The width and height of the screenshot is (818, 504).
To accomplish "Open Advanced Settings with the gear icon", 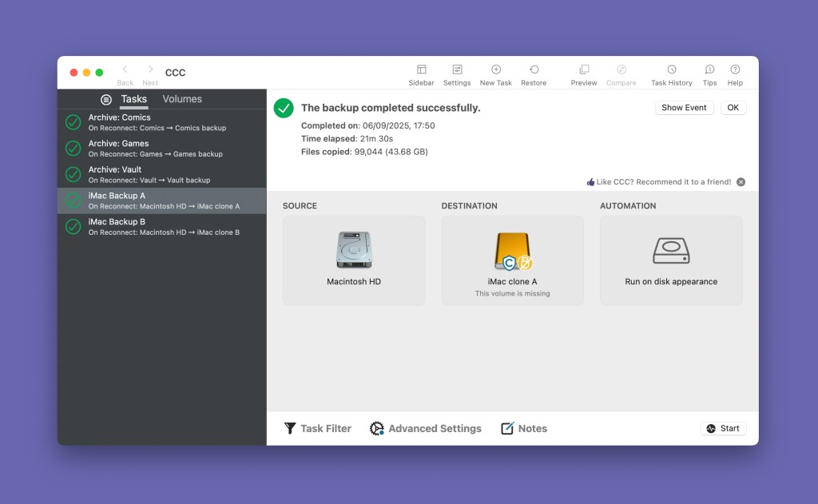I will 426,428.
